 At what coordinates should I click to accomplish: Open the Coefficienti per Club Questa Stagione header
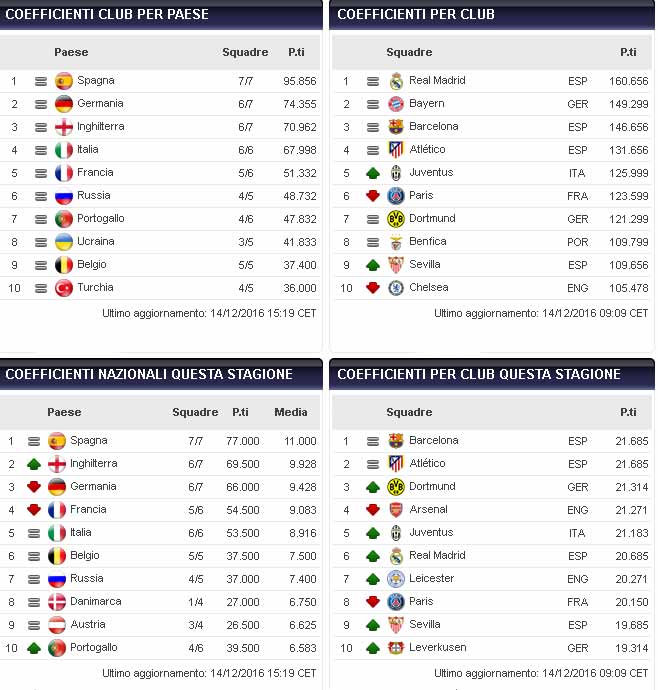pyautogui.click(x=479, y=374)
